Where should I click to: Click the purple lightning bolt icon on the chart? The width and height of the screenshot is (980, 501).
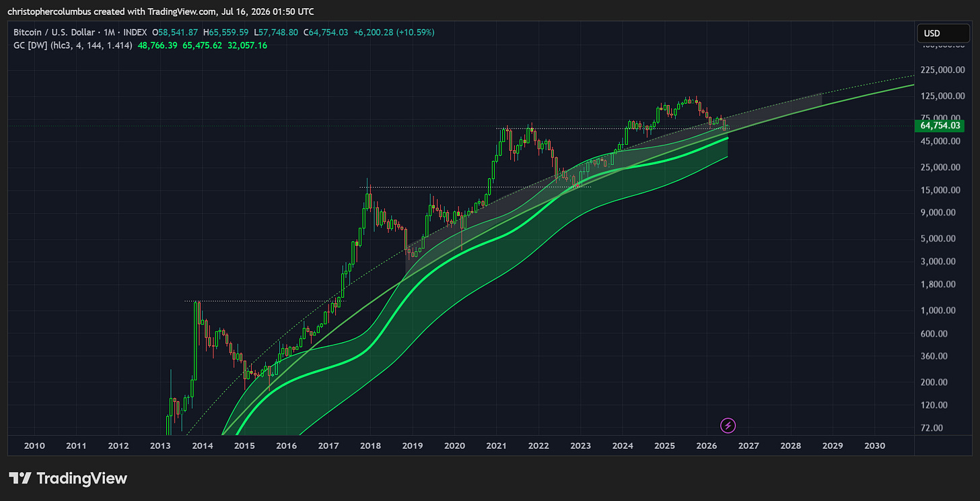(728, 425)
